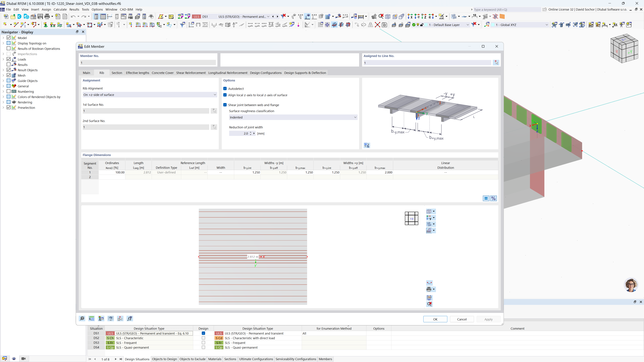Uncheck the Autodetect option
The height and width of the screenshot is (362, 644).
[225, 88]
